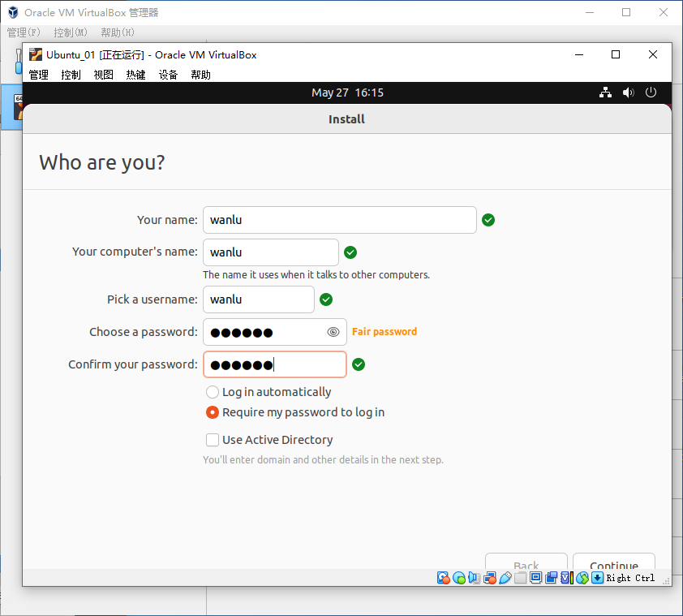
Task: Close the Ubuntu_01 VM window
Action: pyautogui.click(x=652, y=54)
